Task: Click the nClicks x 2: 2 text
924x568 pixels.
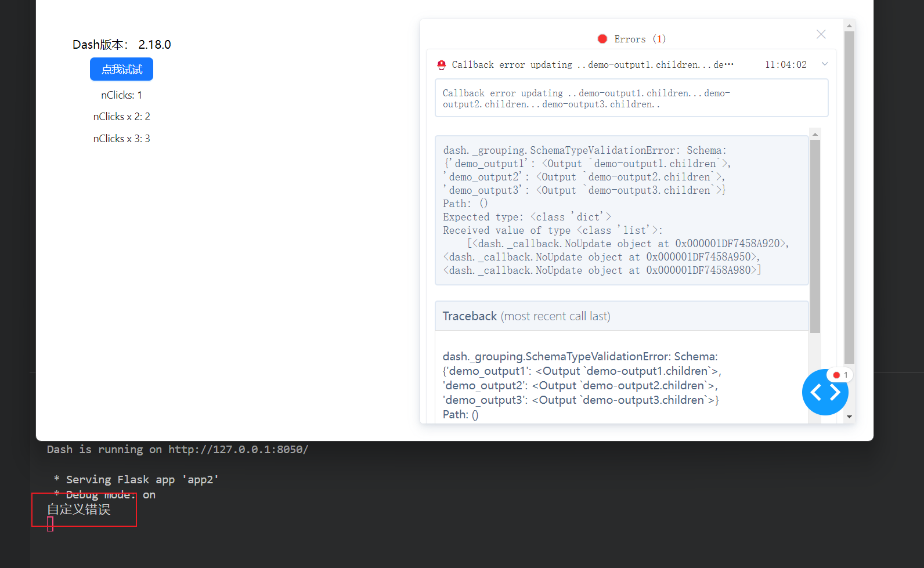Action: [x=121, y=117]
